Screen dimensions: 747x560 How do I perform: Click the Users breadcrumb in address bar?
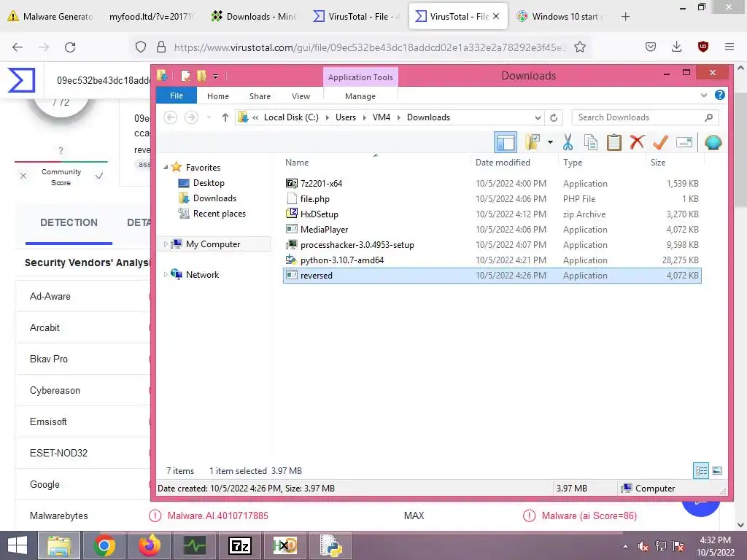click(345, 117)
